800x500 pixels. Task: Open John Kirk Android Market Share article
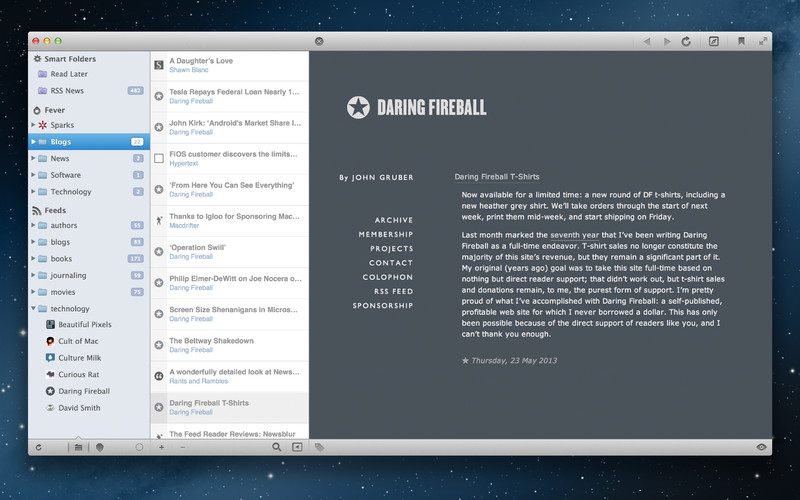(x=230, y=128)
